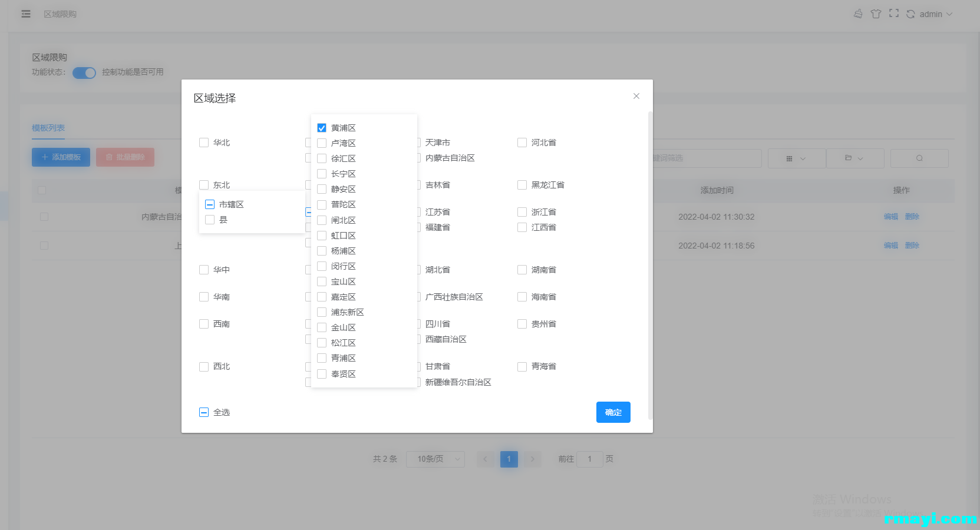Check the 青海省 checkbox
This screenshot has width=980, height=530.
tap(522, 366)
